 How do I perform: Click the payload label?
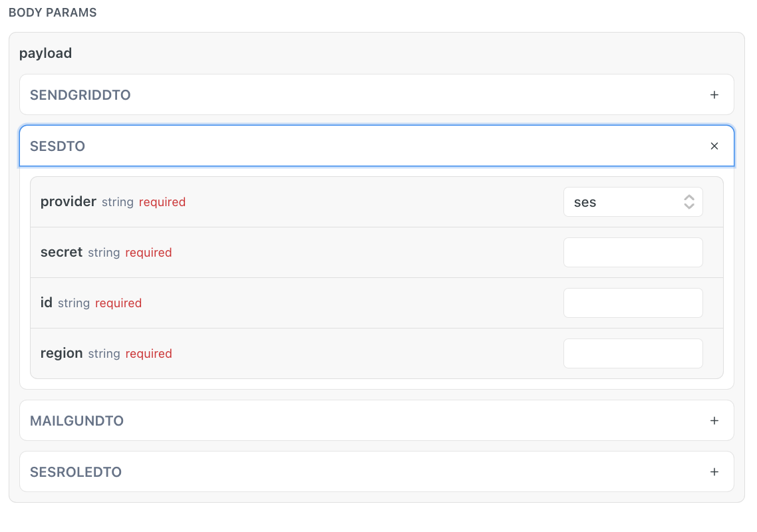click(45, 53)
